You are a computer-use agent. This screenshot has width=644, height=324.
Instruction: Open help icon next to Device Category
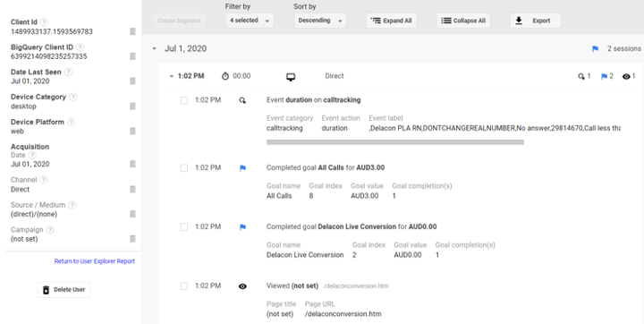[x=72, y=97]
